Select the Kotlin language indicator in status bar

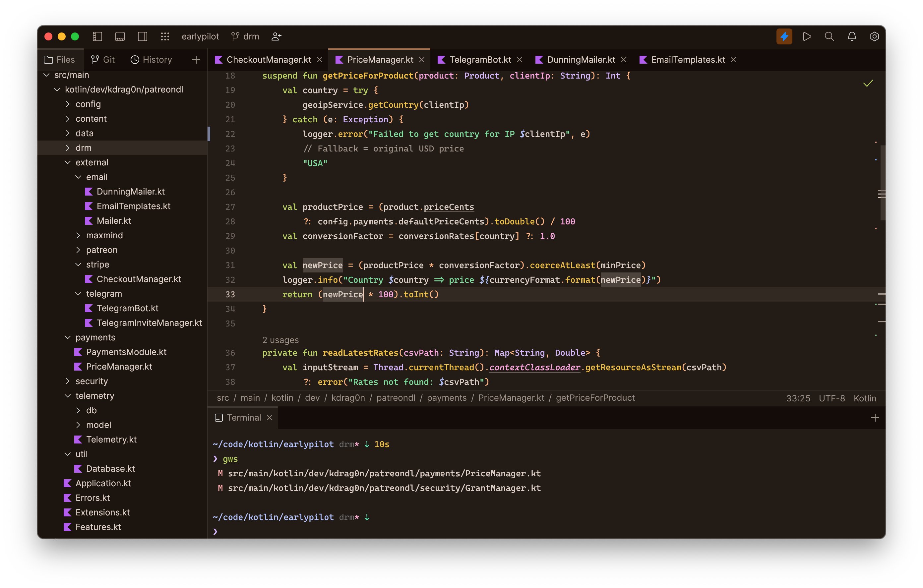(x=865, y=398)
